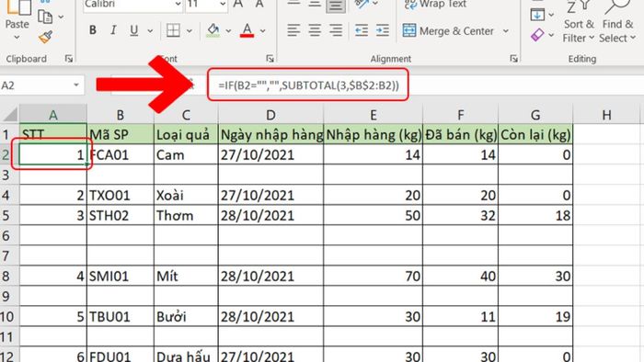Expand the Name Box dropdown arrow
Screen dimensions: 644x362
(76, 85)
